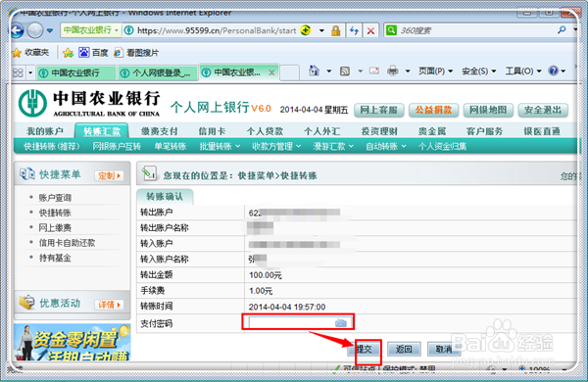Open the address bar history dropdown

coord(321,30)
